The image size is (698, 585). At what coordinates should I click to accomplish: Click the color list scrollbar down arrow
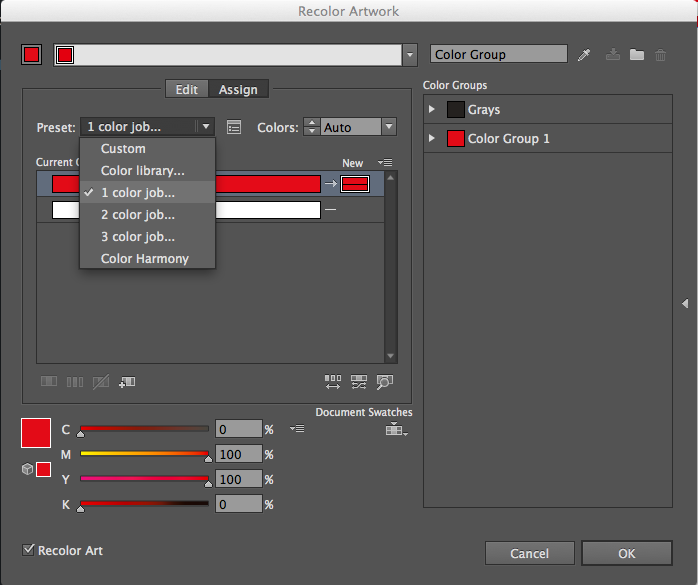[390, 356]
